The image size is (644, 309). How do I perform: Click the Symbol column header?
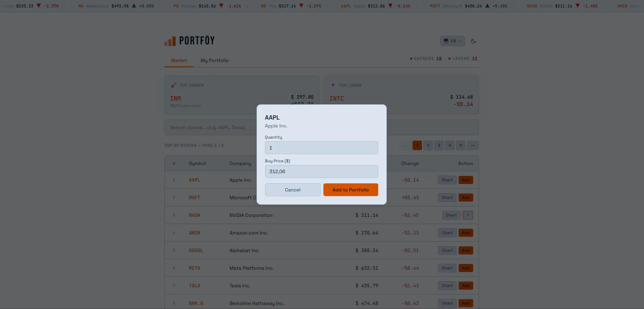(x=197, y=163)
